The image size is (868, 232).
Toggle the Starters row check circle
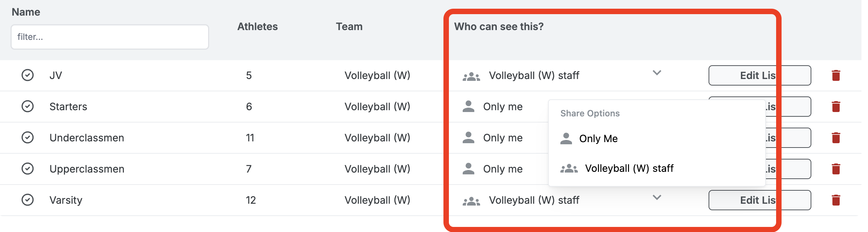click(x=28, y=106)
